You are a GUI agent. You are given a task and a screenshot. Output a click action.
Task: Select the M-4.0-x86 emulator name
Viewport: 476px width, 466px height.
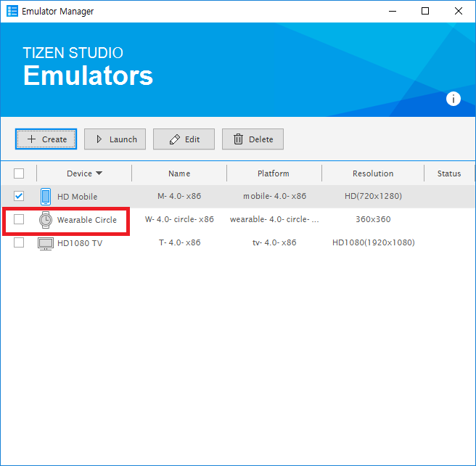(179, 197)
